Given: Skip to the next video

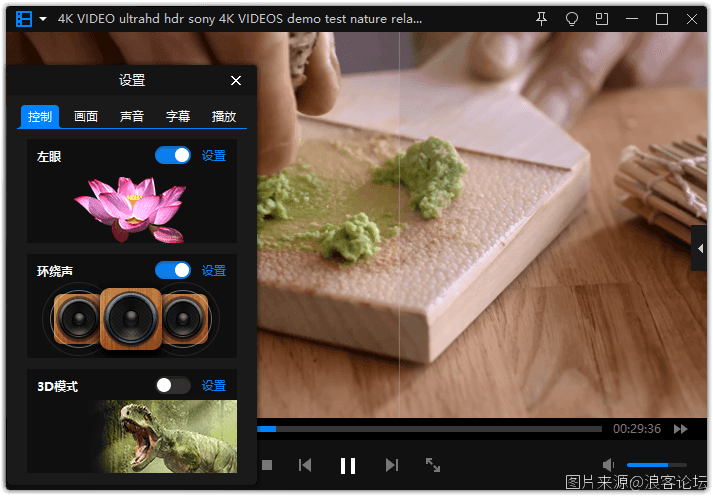Looking at the screenshot, I should 392,465.
